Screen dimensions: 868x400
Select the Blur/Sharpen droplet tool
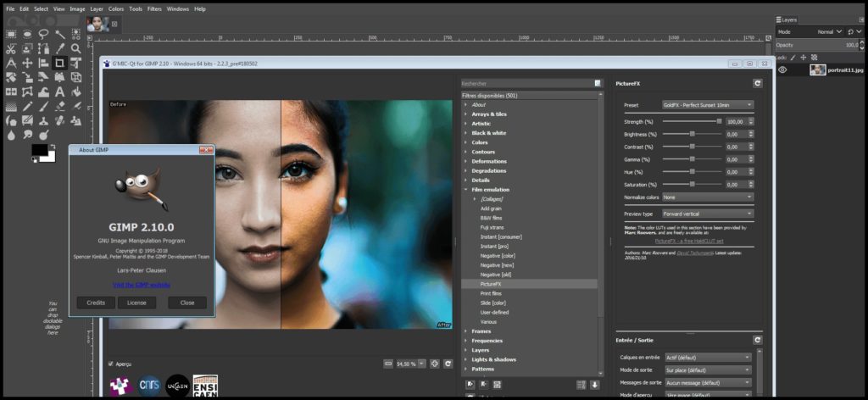(x=11, y=135)
